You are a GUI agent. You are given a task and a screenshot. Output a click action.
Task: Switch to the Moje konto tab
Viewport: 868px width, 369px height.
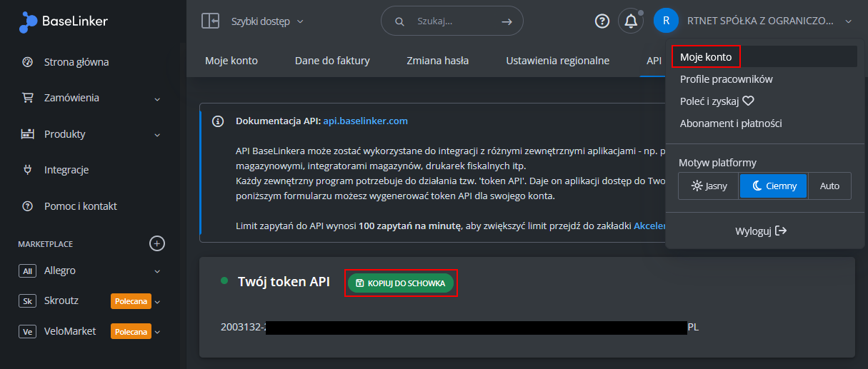(231, 61)
